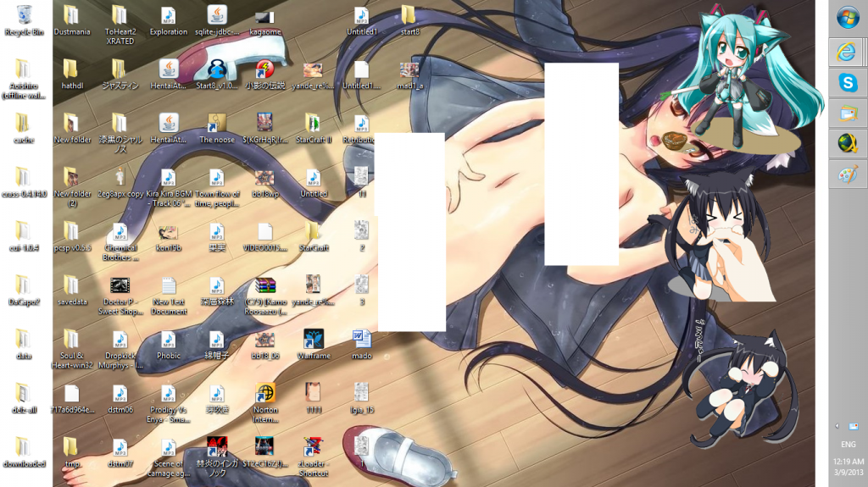Select the kagaome desktop icon
The height and width of the screenshot is (487, 868).
[264, 20]
